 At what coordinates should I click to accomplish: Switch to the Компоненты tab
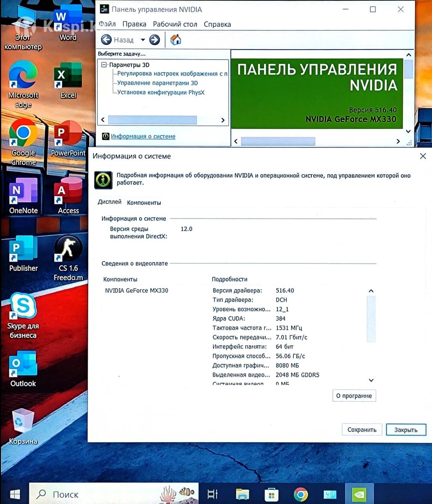[x=144, y=202]
